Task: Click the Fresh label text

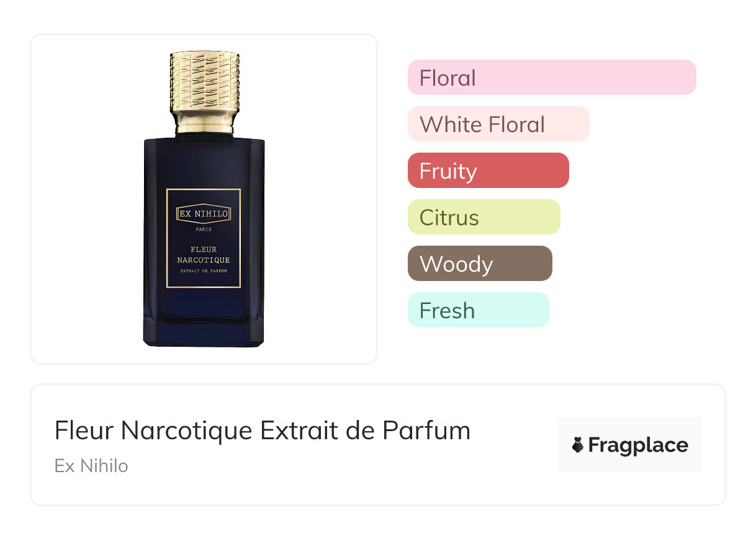Action: coord(447,311)
